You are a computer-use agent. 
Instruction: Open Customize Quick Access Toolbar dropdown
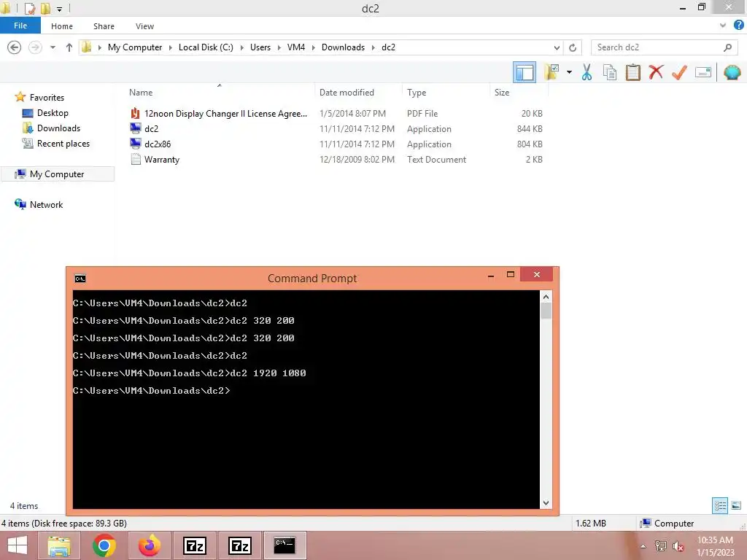tap(60, 9)
